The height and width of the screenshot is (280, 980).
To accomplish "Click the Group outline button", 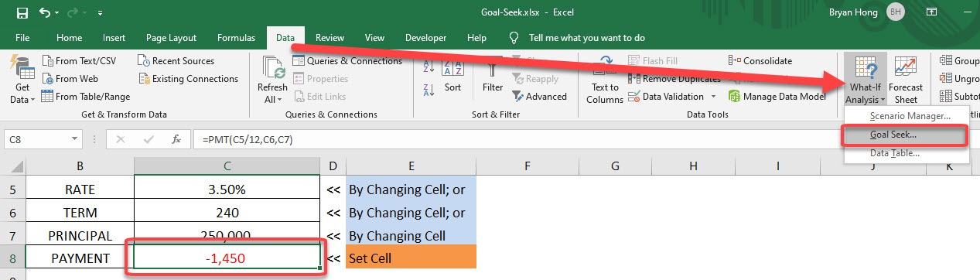I will (x=959, y=61).
